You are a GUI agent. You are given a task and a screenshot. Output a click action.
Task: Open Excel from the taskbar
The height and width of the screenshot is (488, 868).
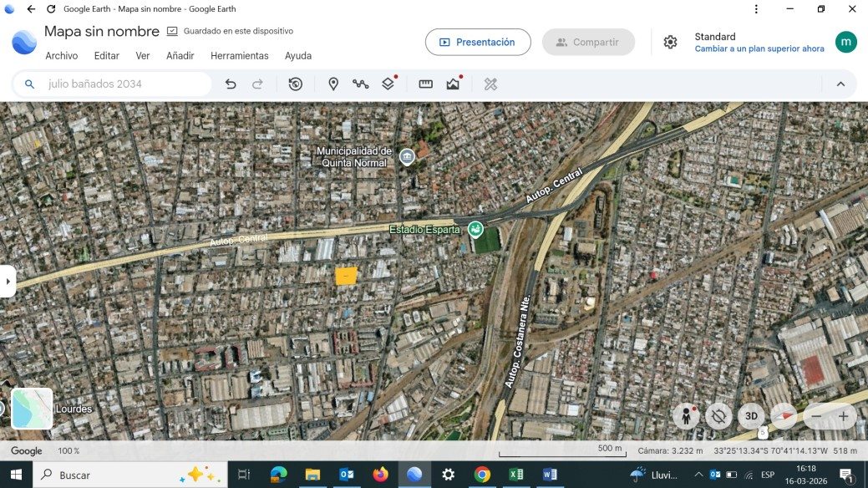(x=516, y=475)
